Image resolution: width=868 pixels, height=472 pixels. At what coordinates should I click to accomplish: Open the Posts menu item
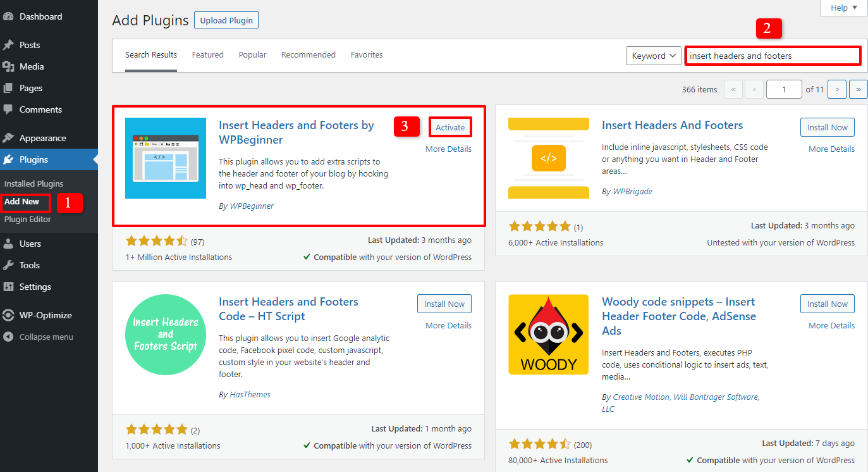(49, 45)
